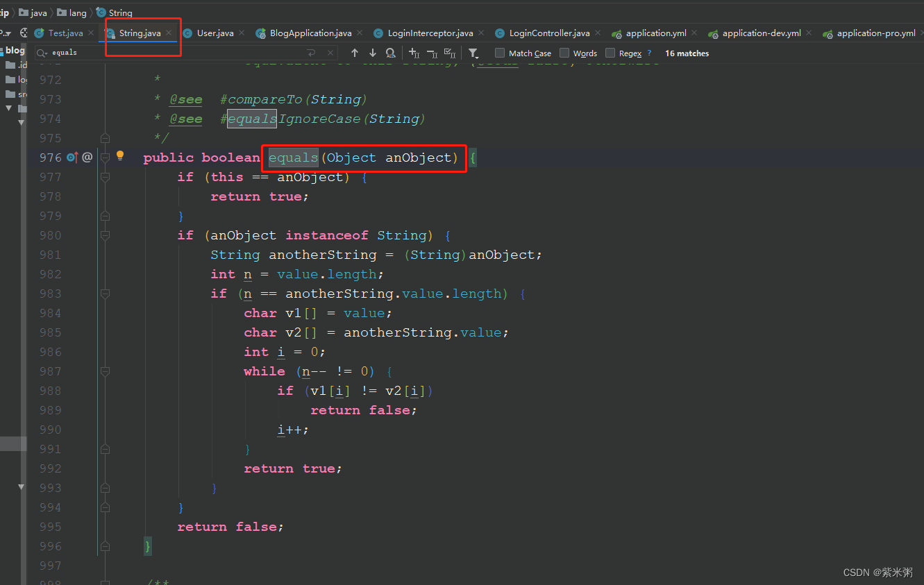Collapse the fold marker on line 983
The image size is (924, 585).
[x=105, y=294]
